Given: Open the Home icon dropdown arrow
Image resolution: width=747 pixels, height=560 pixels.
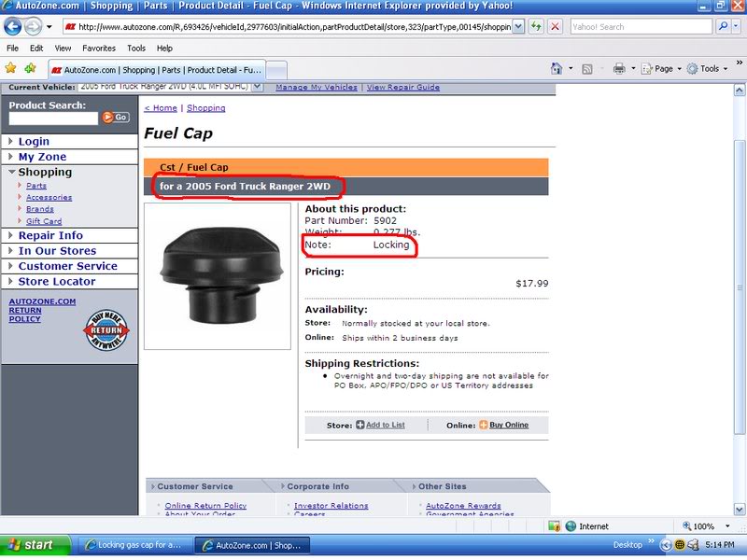Looking at the screenshot, I should (571, 69).
